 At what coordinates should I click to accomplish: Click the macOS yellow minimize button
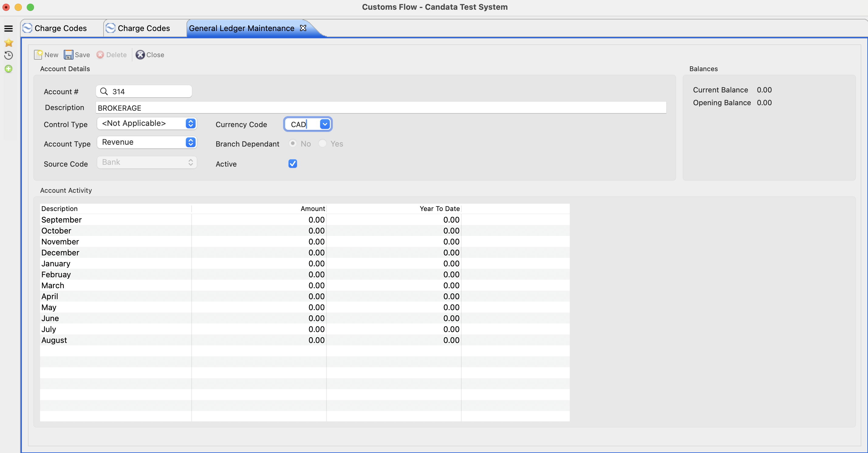[x=18, y=7]
